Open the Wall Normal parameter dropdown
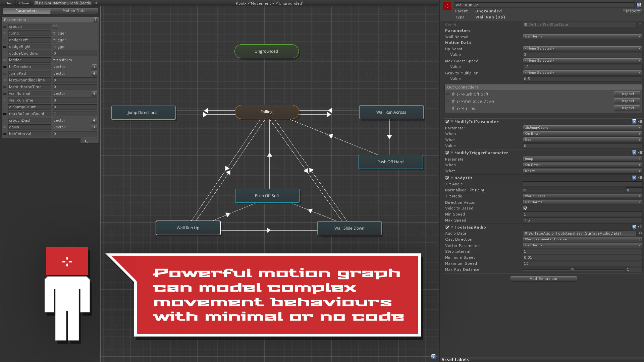644x362 pixels. (582, 37)
